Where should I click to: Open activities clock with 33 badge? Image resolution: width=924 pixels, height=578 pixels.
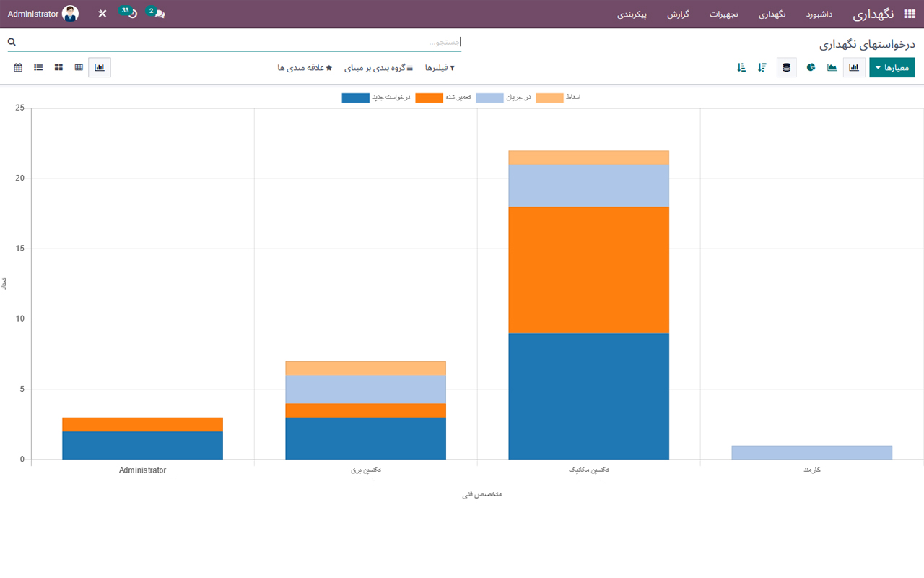(131, 14)
